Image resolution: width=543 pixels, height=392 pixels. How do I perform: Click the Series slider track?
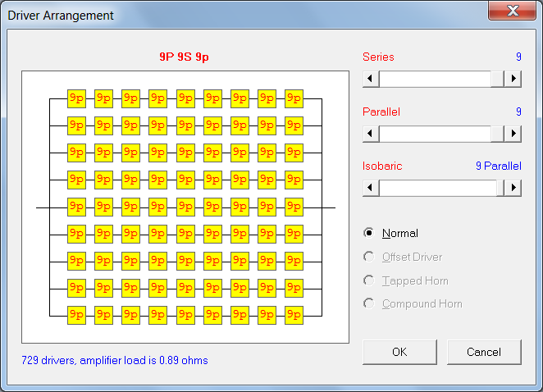435,79
